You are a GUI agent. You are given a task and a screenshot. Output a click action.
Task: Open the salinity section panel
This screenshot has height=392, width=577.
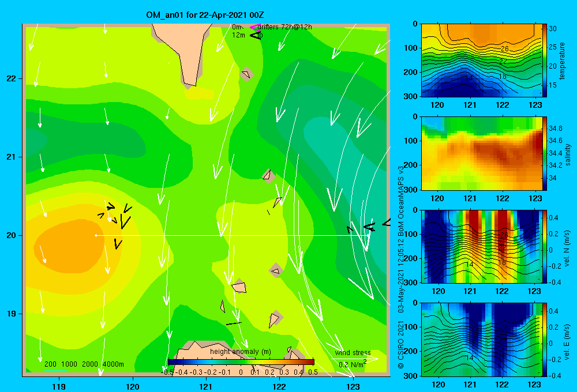[x=482, y=153]
